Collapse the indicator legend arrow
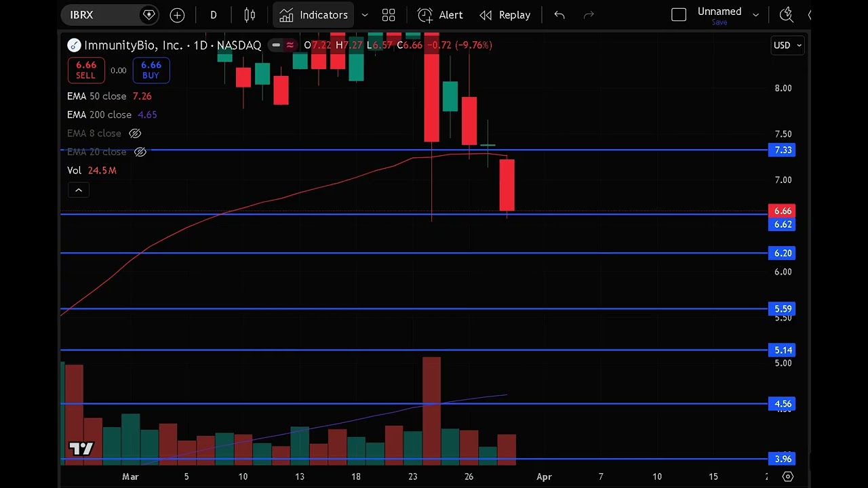Viewport: 868px width, 488px height. pos(79,190)
